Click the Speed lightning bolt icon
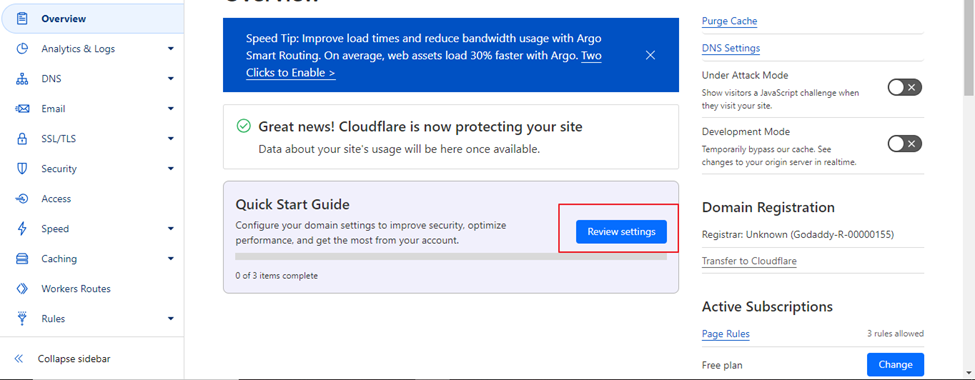Viewport: 975px width, 380px height. tap(22, 229)
